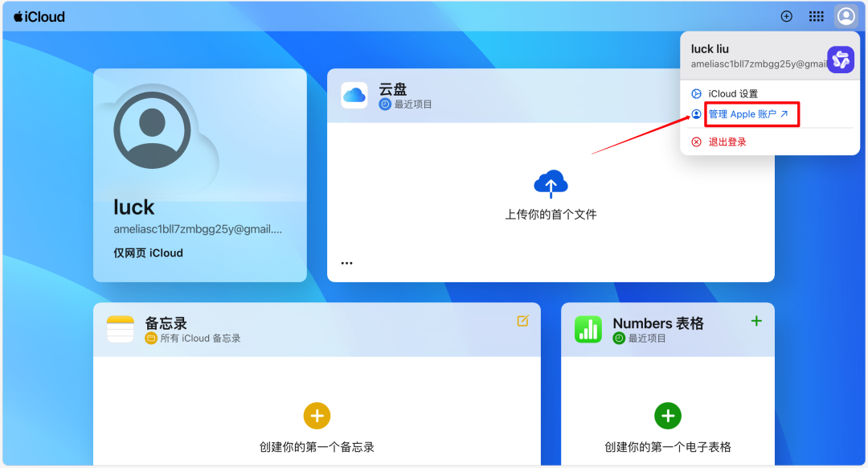Open the app launcher grid icon
The image size is (868, 468).
coord(816,17)
